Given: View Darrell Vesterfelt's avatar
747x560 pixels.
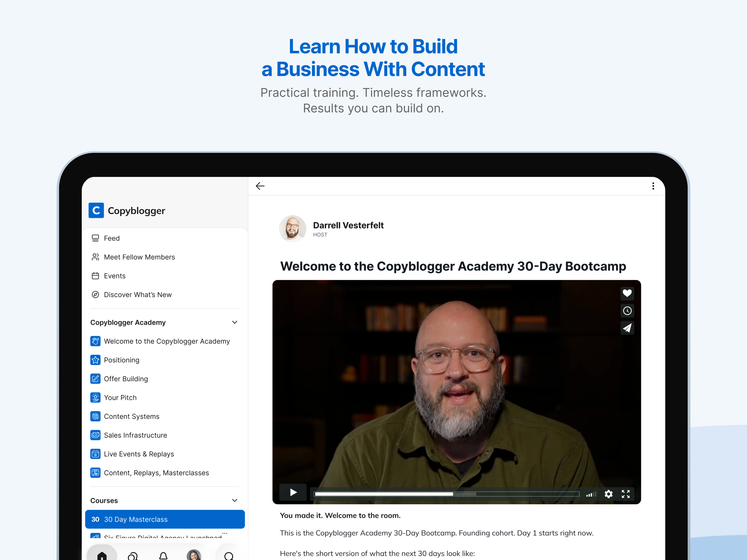Looking at the screenshot, I should pos(293,229).
